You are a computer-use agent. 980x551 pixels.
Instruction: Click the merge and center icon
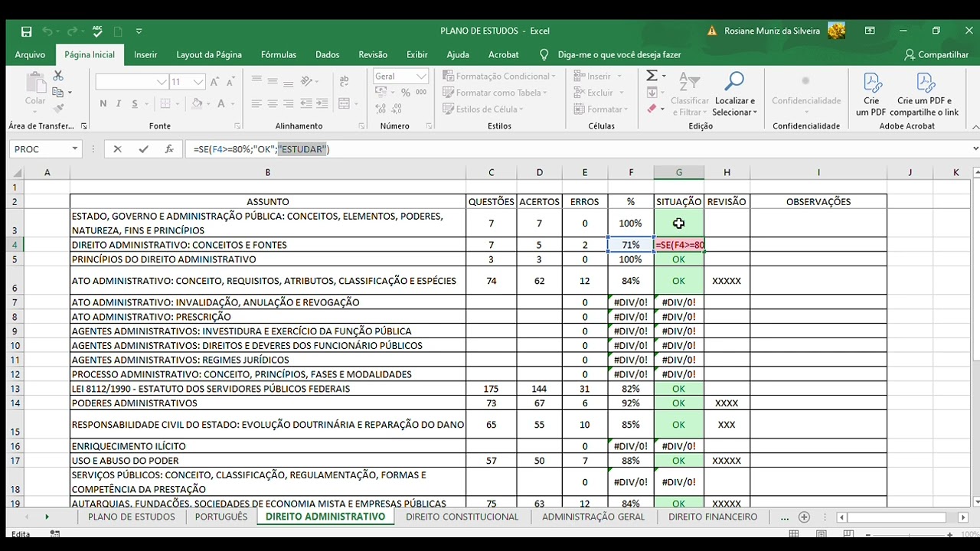tap(344, 104)
